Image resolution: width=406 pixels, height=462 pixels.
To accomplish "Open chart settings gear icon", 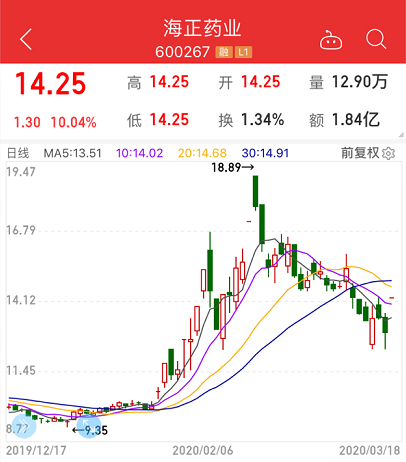I will point(388,153).
